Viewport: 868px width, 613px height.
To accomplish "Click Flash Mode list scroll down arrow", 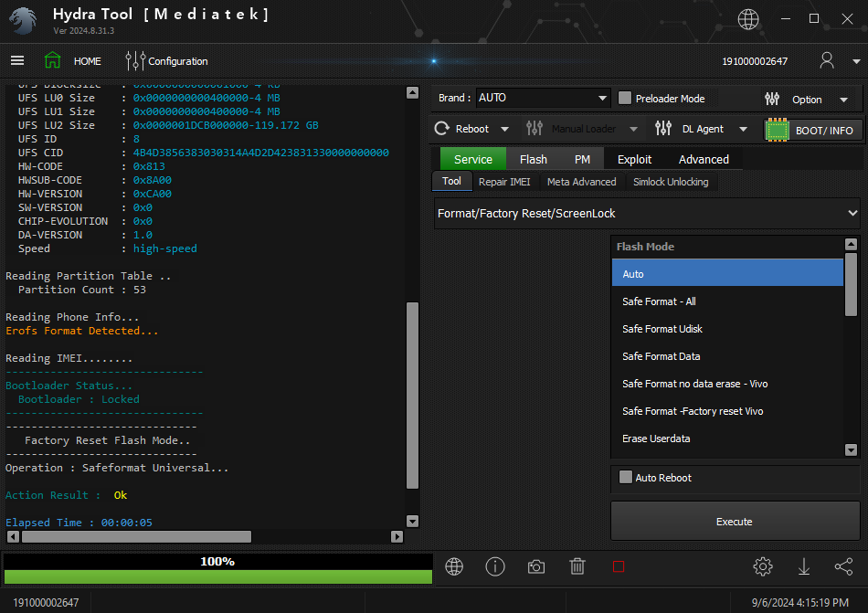I will 852,449.
